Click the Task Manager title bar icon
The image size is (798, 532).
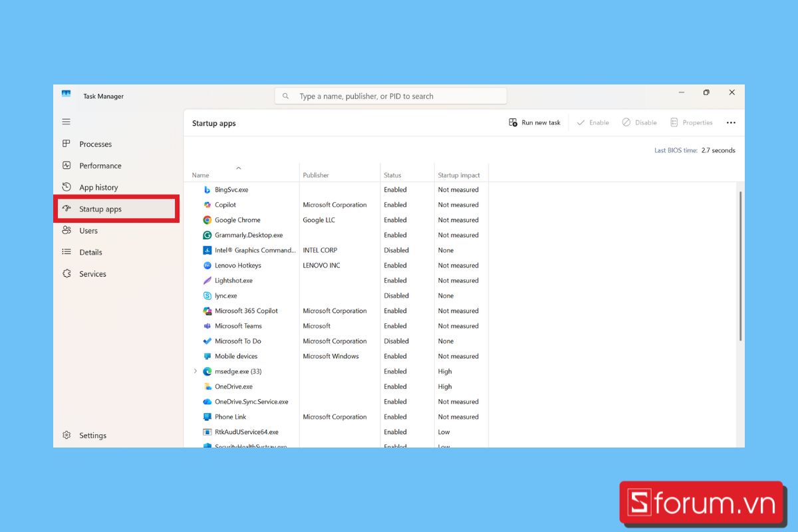(66, 94)
